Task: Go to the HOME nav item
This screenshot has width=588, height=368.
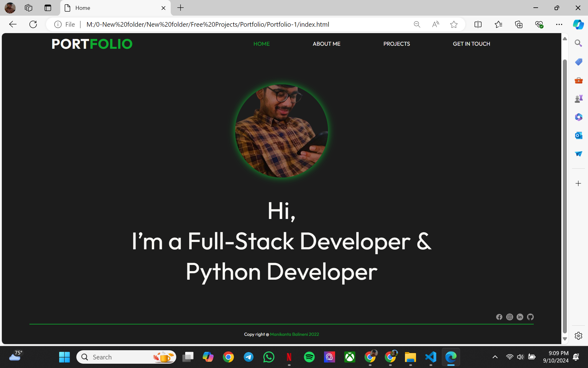Action: pyautogui.click(x=262, y=44)
